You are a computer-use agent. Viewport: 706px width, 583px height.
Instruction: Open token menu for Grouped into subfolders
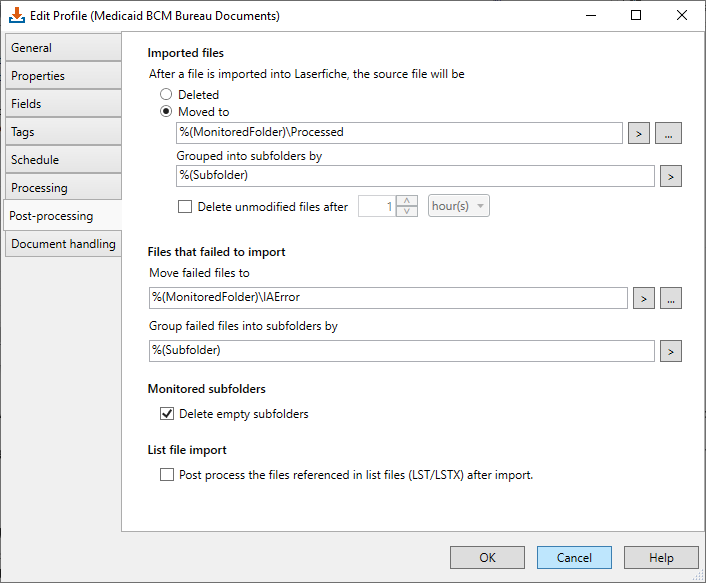coord(670,176)
